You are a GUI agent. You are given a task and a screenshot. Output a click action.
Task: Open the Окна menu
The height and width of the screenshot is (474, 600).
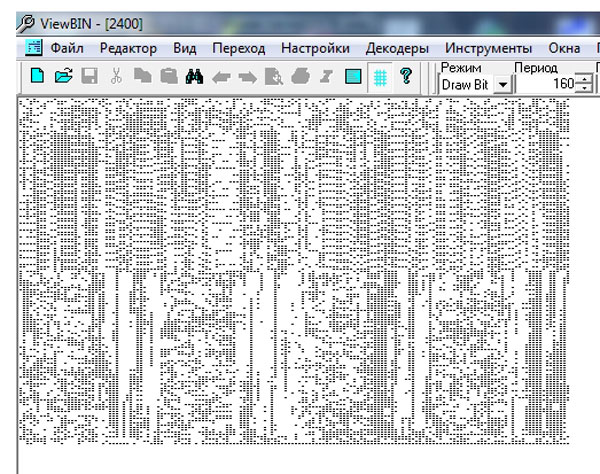564,48
